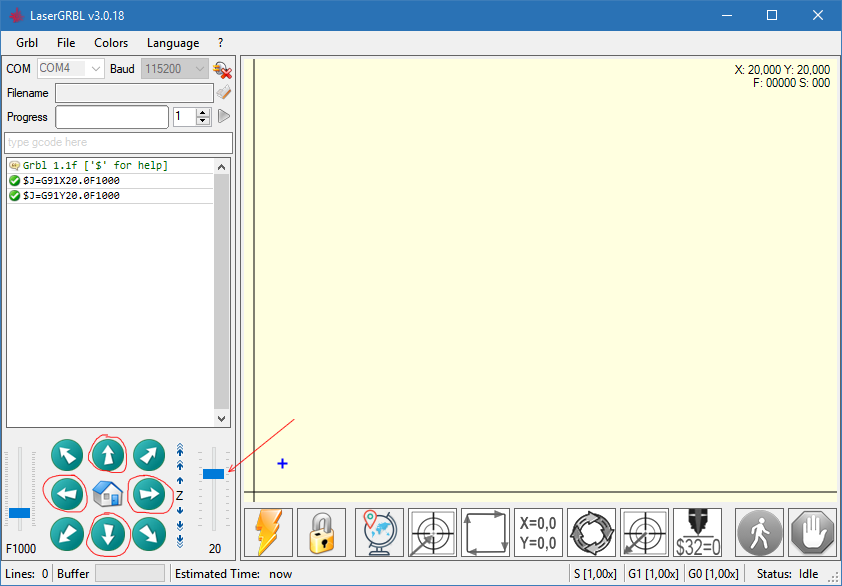Jog left with the west arrow button
This screenshot has height=586, width=842.
coord(67,494)
